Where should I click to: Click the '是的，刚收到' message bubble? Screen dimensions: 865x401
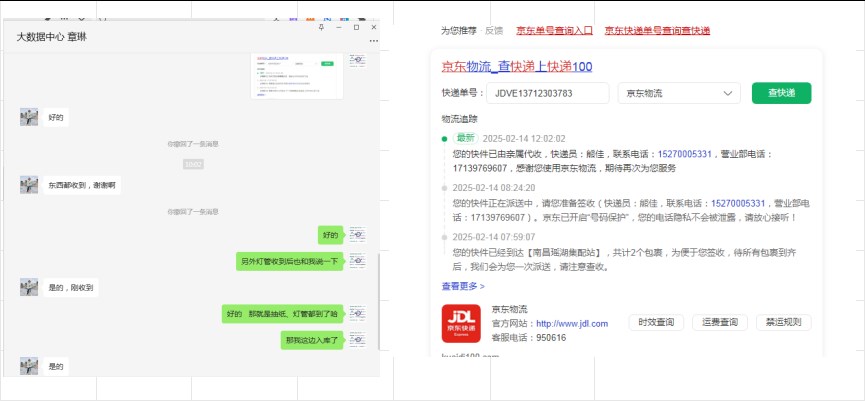coord(71,287)
